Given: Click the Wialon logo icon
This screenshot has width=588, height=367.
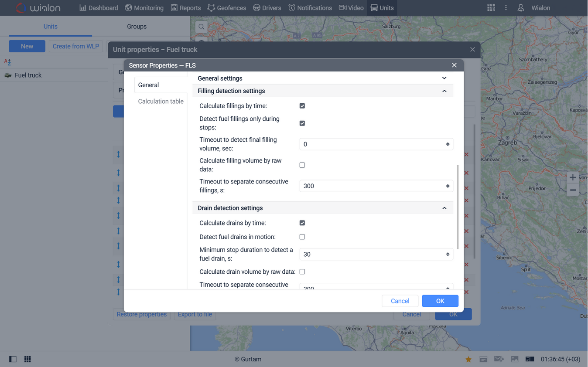Looking at the screenshot, I should point(21,8).
